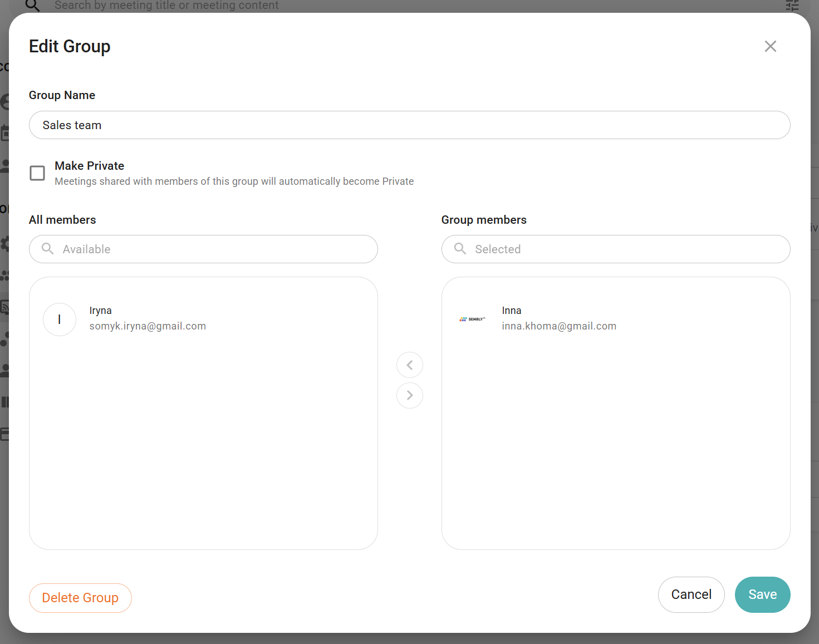Close the Edit Group dialog

pyautogui.click(x=770, y=46)
